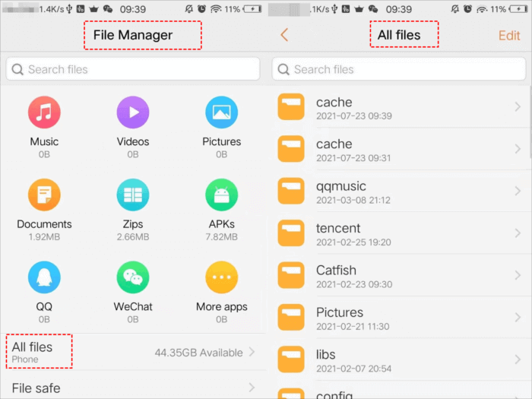Select the Catfish folder name
532x399 pixels.
(x=336, y=271)
